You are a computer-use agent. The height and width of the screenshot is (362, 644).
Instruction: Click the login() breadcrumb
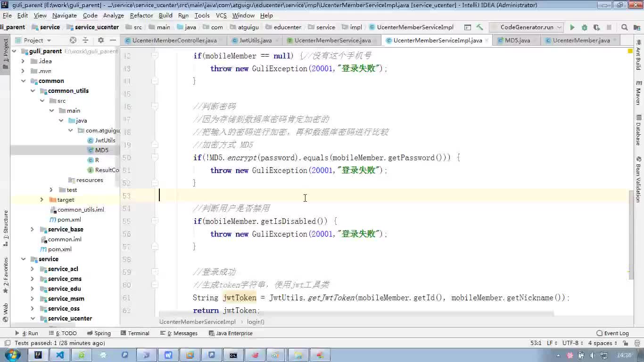tap(256, 322)
